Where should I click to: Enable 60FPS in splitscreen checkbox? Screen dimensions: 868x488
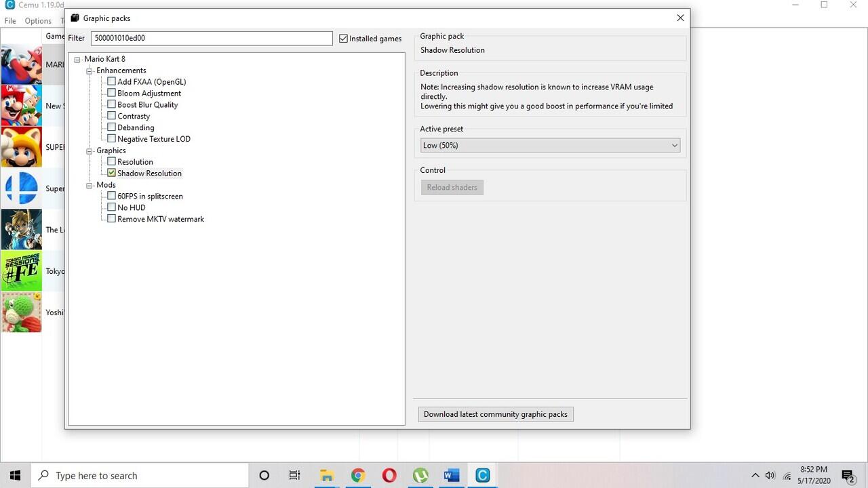click(x=111, y=196)
